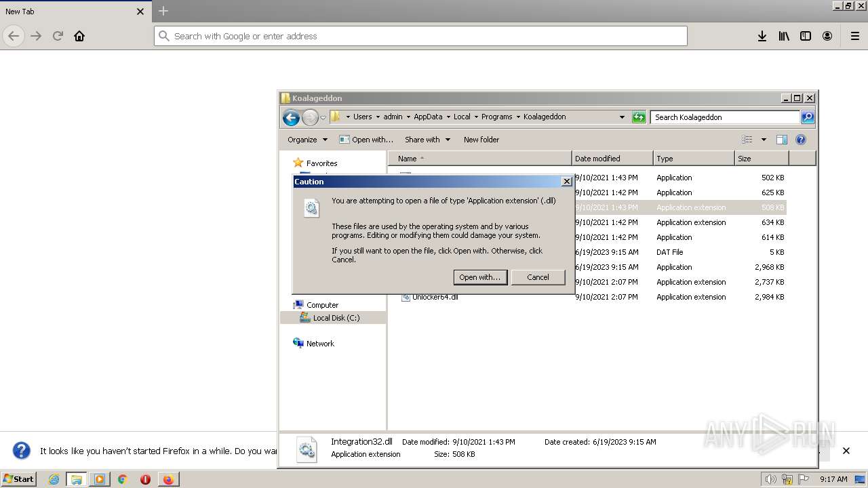This screenshot has height=488, width=868.
Task: Open address bar previous locations dropdown
Action: [x=622, y=117]
